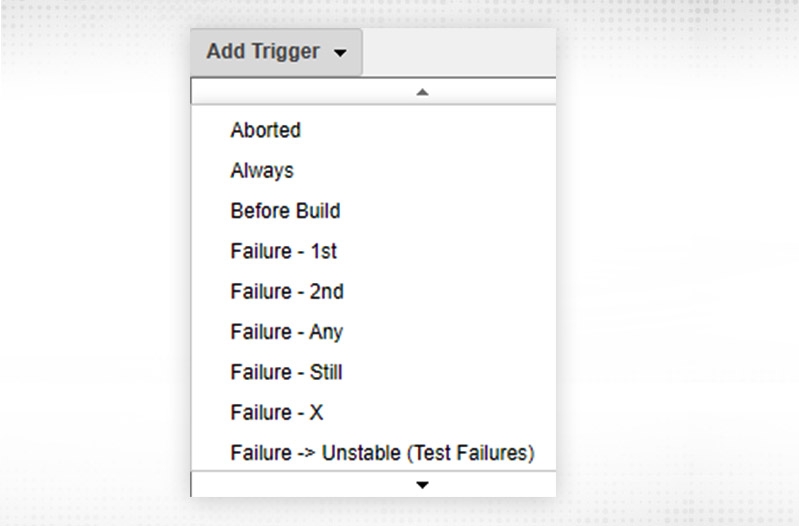Choose the Always trigger
Viewport: 799px width, 526px height.
[x=262, y=170]
